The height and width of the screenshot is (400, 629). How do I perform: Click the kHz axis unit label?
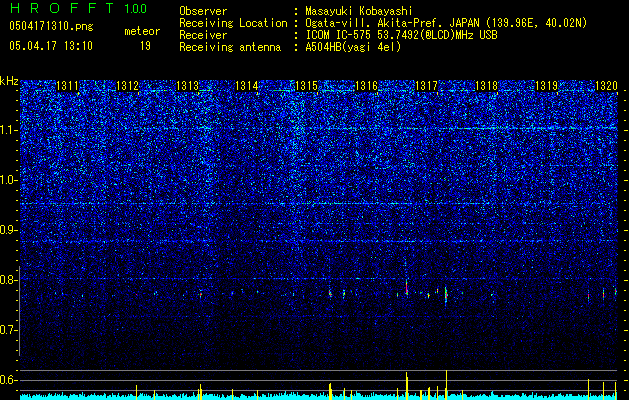coord(9,81)
